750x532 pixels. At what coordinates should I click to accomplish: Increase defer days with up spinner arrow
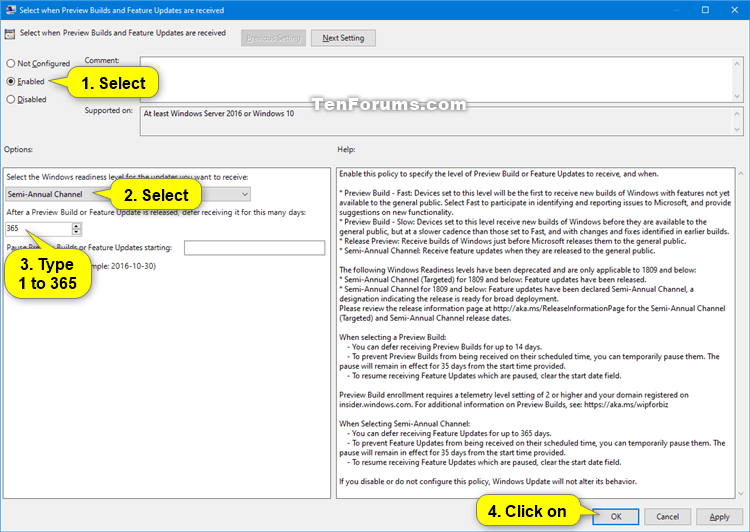click(77, 226)
